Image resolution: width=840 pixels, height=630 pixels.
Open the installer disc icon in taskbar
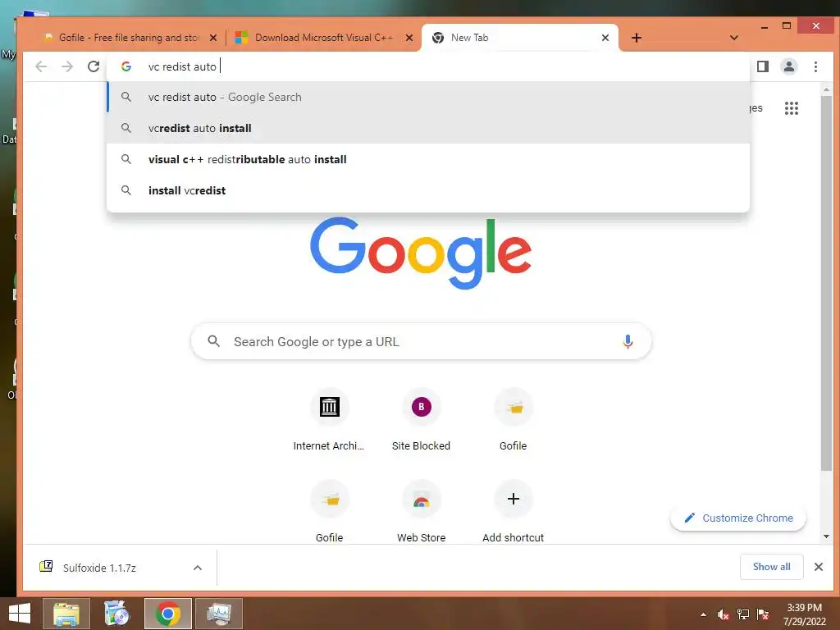click(x=116, y=614)
